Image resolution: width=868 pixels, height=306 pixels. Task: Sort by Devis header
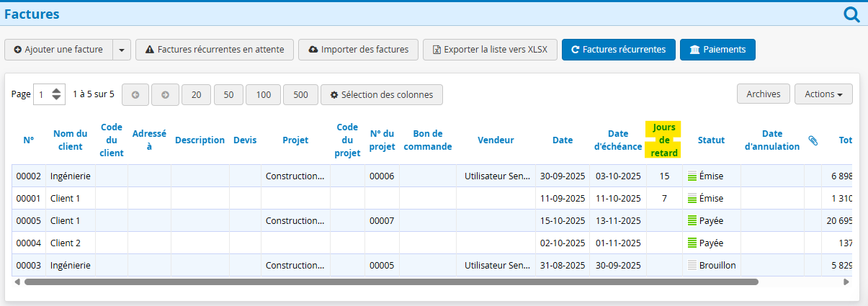pyautogui.click(x=245, y=140)
